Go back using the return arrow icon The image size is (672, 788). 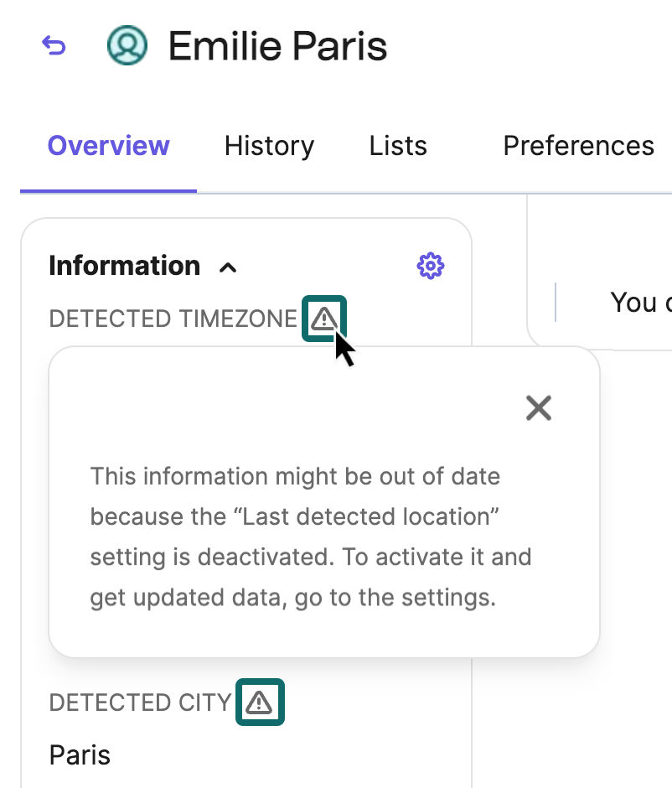[54, 45]
